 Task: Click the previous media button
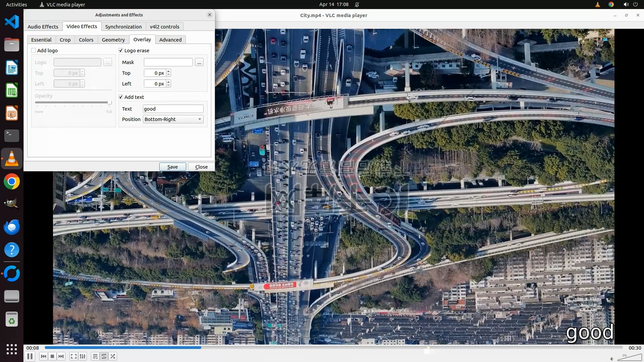pyautogui.click(x=43, y=356)
